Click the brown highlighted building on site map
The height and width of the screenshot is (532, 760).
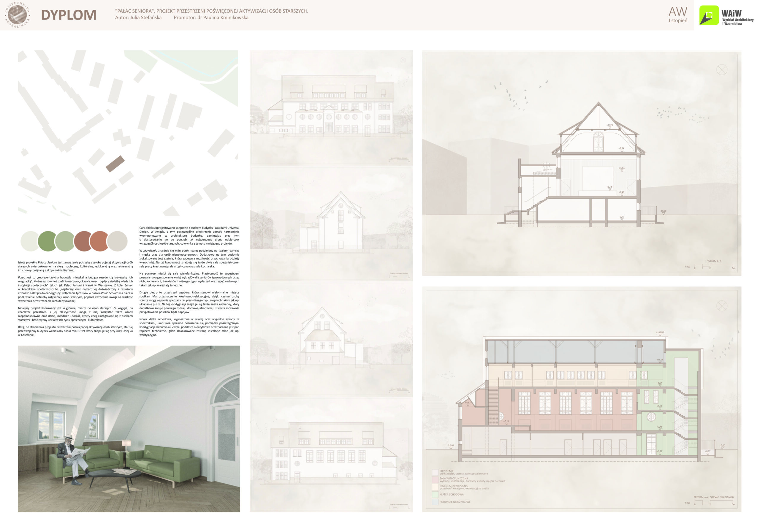click(x=115, y=164)
